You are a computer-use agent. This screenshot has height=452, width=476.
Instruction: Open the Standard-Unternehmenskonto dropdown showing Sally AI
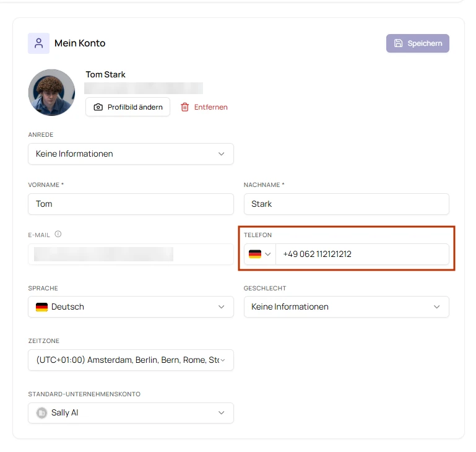131,413
